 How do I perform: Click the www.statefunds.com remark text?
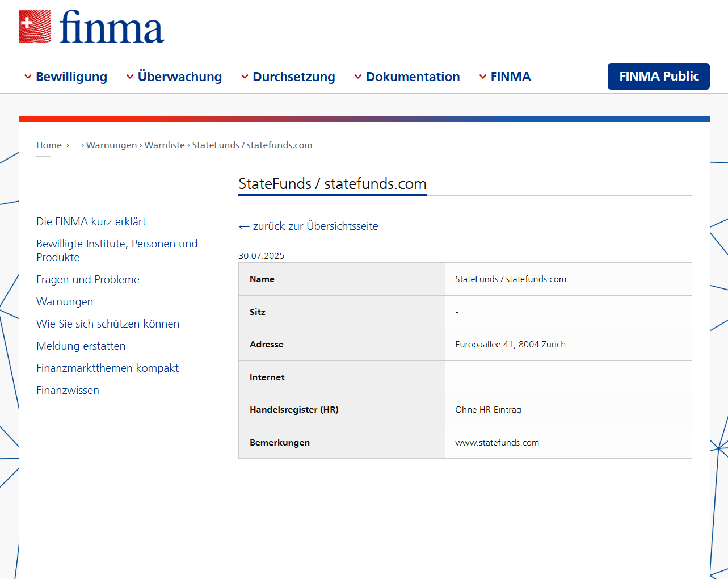point(497,443)
